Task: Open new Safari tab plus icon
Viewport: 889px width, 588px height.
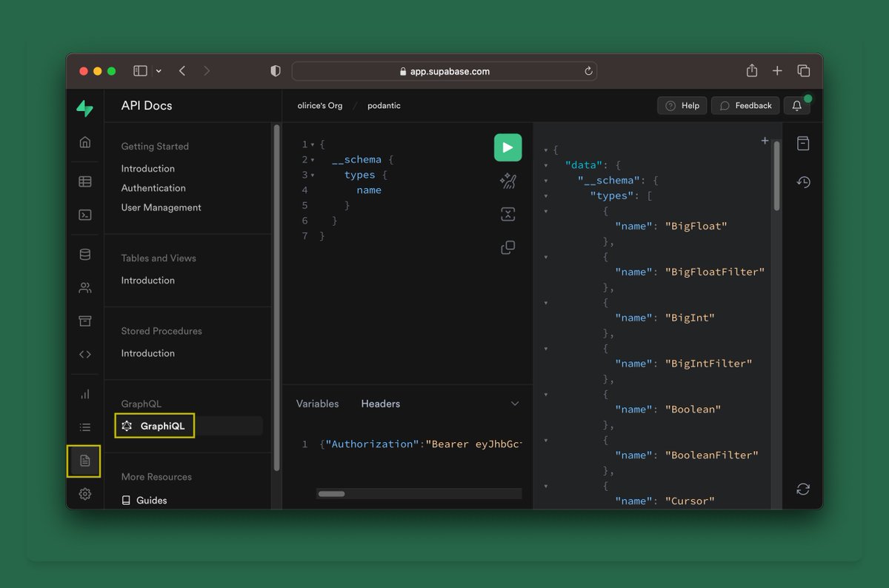Action: pyautogui.click(x=777, y=71)
